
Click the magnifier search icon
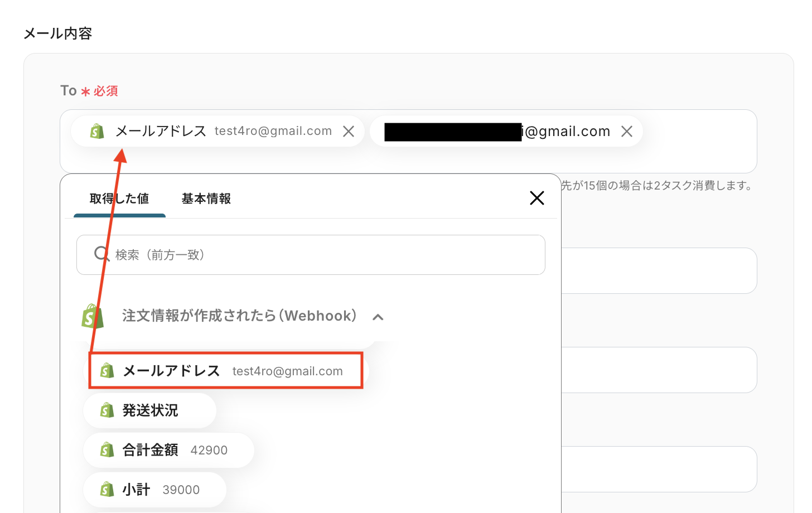coord(101,254)
